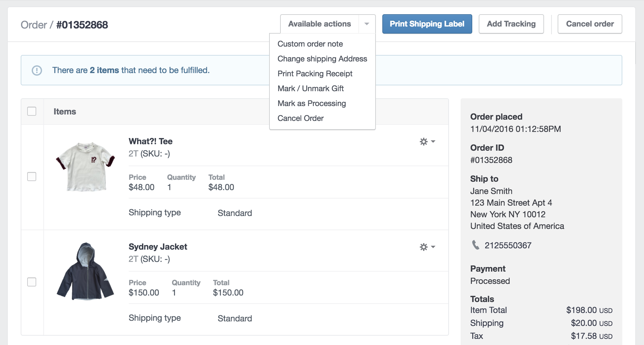This screenshot has width=644, height=345.
Task: Collapse the Available actions dropdown arrow
Action: coord(367,24)
